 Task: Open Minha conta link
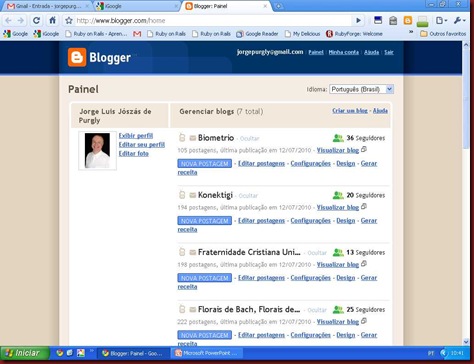(x=344, y=52)
